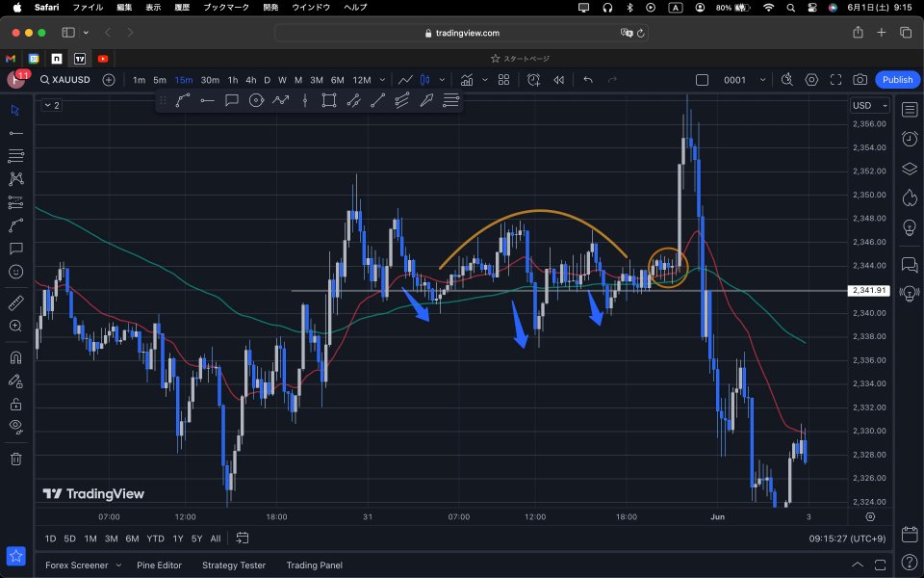
Task: Open the Strategy Tester tab
Action: 234,565
